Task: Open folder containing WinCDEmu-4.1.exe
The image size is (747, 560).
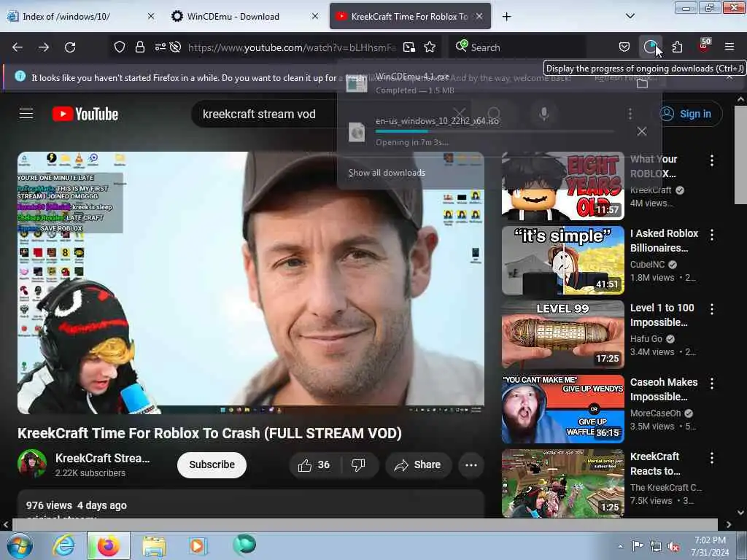Action: [x=642, y=85]
